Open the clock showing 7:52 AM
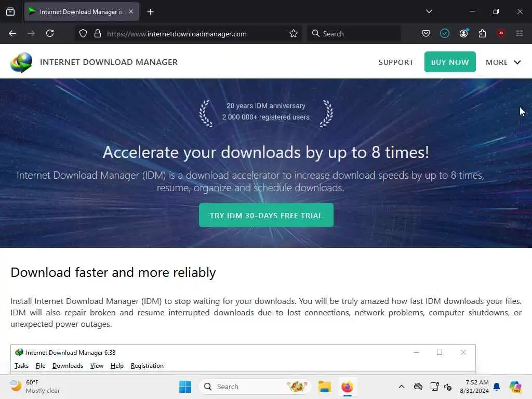This screenshot has height=399, width=532. coord(474,387)
